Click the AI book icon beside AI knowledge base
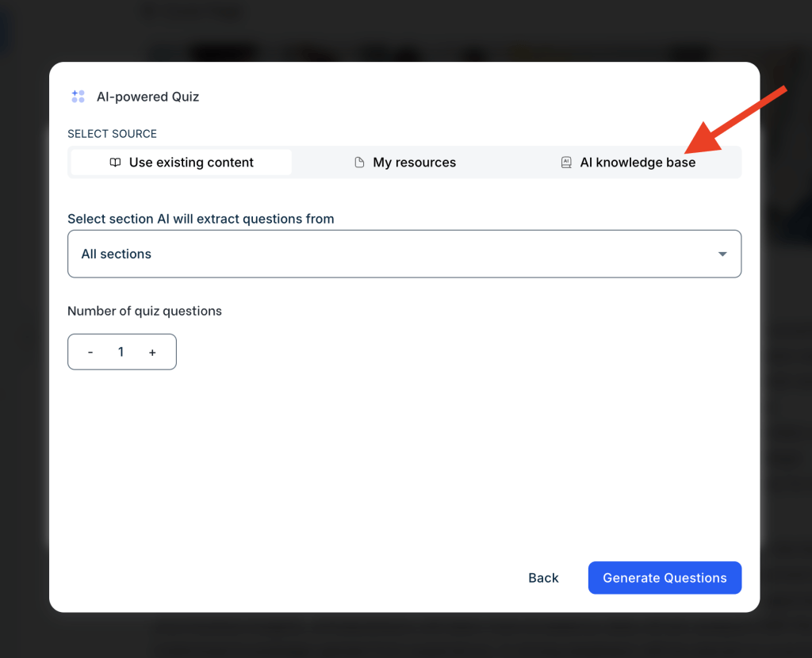The height and width of the screenshot is (658, 812). click(x=566, y=163)
